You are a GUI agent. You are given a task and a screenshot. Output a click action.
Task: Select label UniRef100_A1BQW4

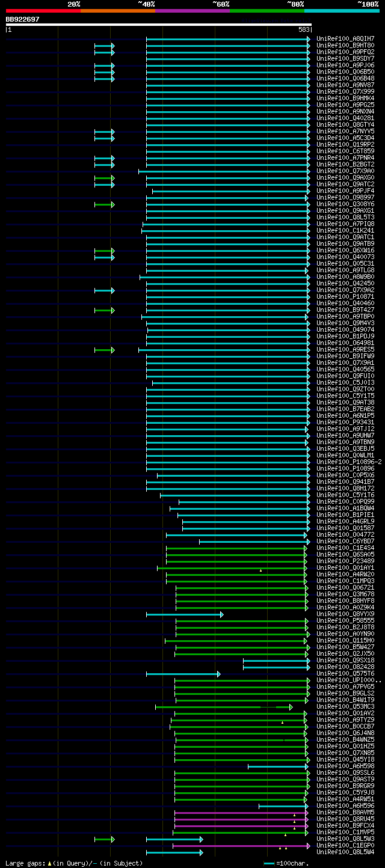coord(345,508)
